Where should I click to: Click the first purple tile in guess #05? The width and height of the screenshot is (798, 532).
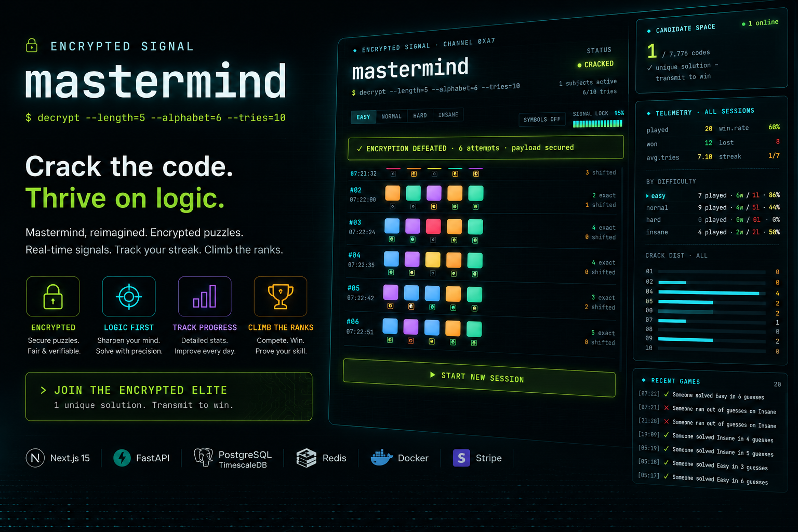391,292
